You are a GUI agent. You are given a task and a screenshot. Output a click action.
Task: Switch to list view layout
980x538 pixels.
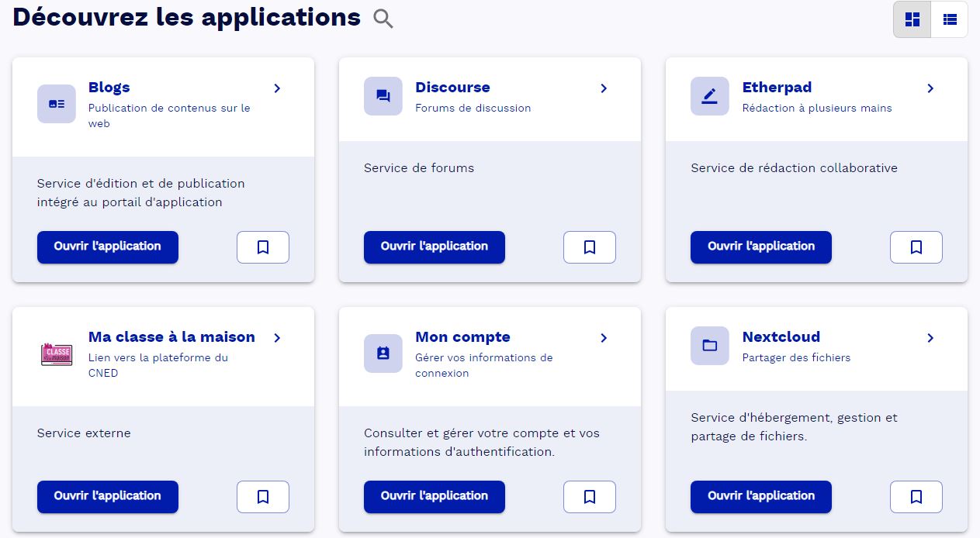click(x=950, y=19)
